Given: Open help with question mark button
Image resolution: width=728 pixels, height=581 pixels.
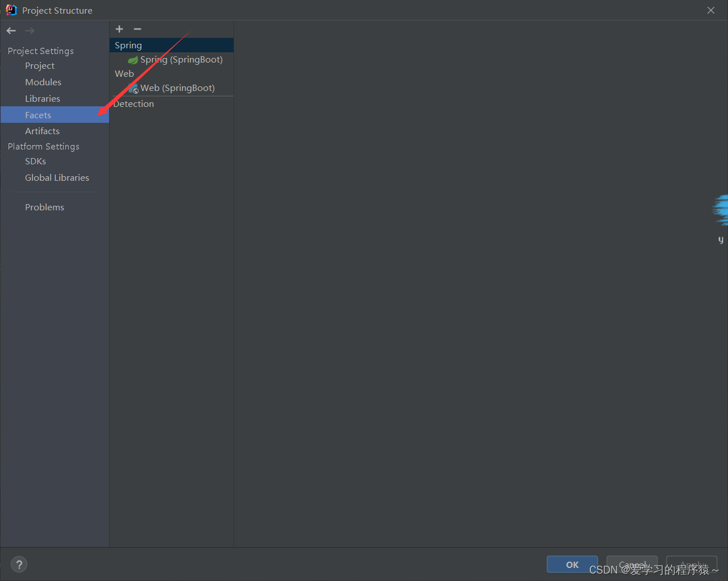Looking at the screenshot, I should [x=19, y=565].
